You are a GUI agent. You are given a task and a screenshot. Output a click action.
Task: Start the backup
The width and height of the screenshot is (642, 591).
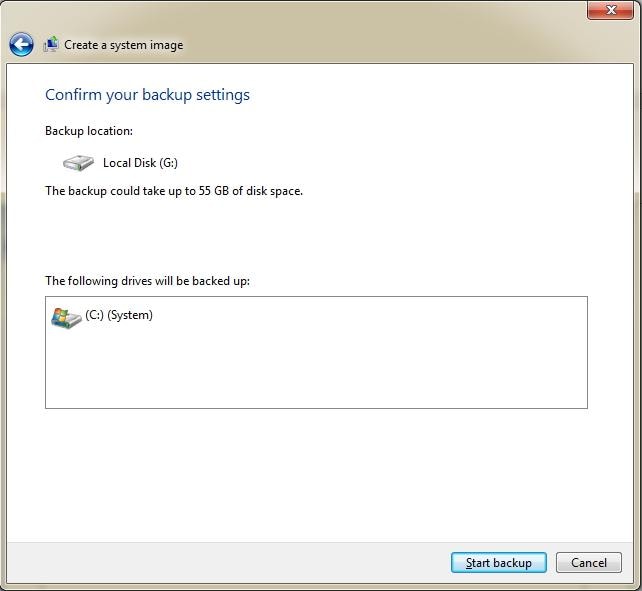click(x=499, y=563)
